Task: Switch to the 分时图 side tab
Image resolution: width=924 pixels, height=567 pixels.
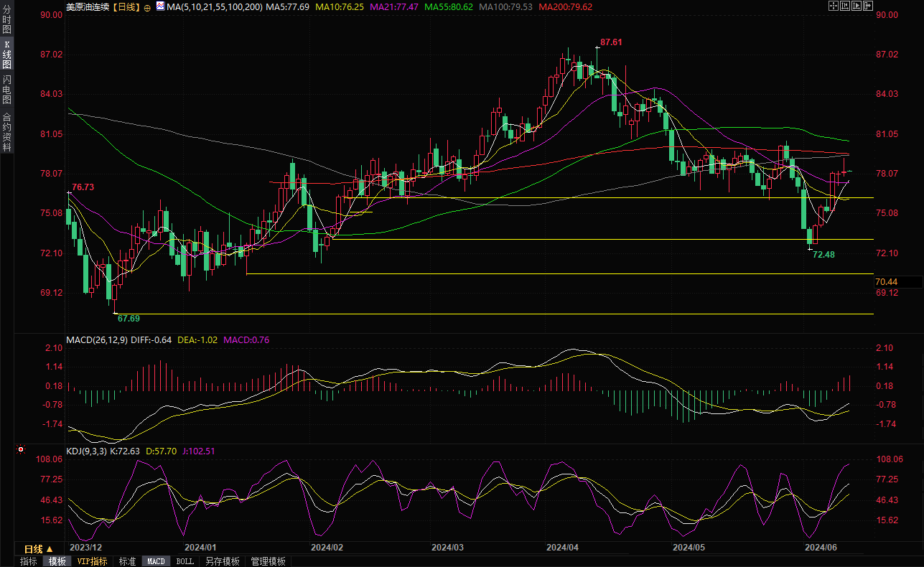Action: tap(6, 20)
